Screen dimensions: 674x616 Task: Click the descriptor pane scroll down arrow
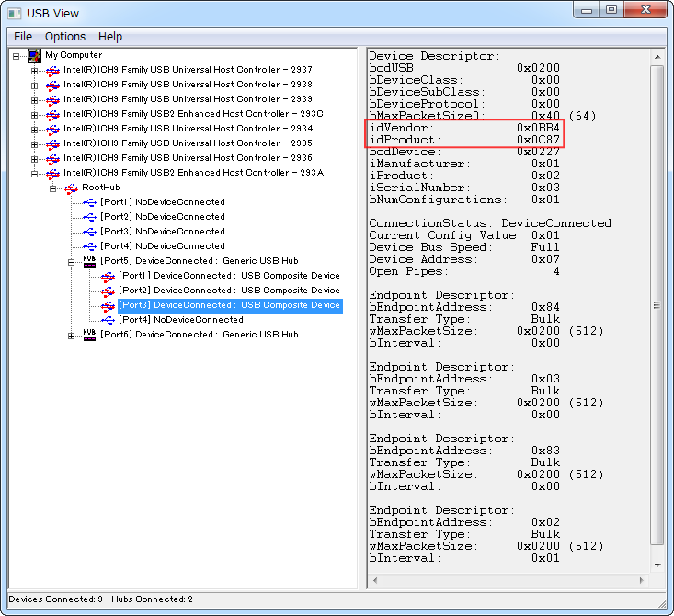click(x=657, y=565)
